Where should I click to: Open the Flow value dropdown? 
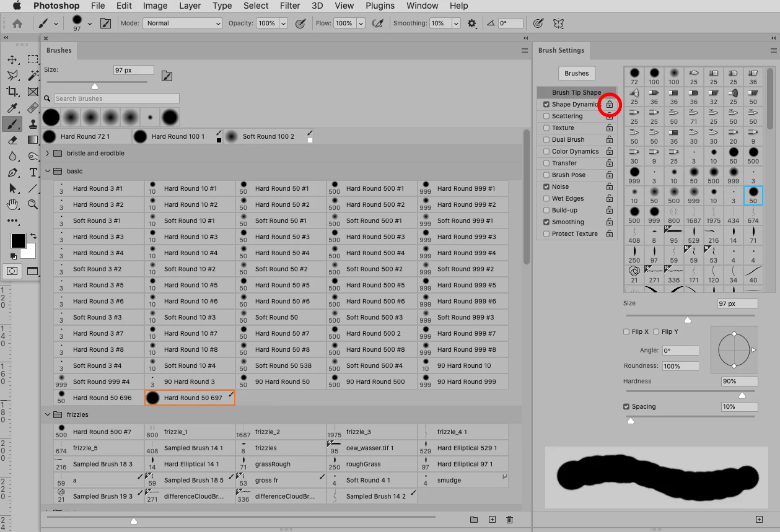click(x=359, y=24)
